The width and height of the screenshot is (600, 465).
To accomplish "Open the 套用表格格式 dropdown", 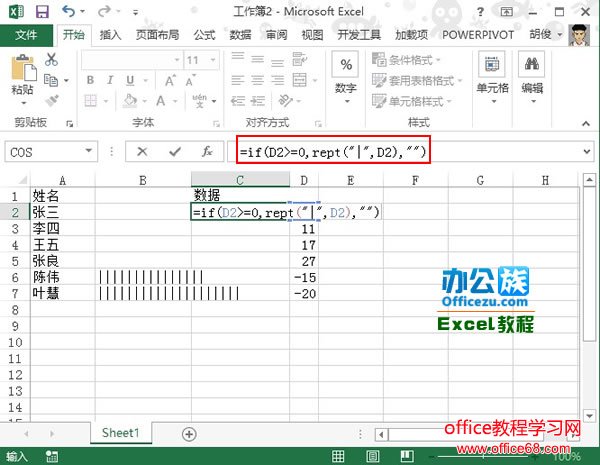I will tap(417, 80).
